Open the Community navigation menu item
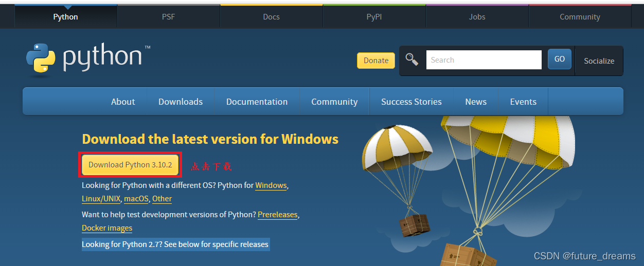Viewport: 644px width, 266px height. pos(334,102)
